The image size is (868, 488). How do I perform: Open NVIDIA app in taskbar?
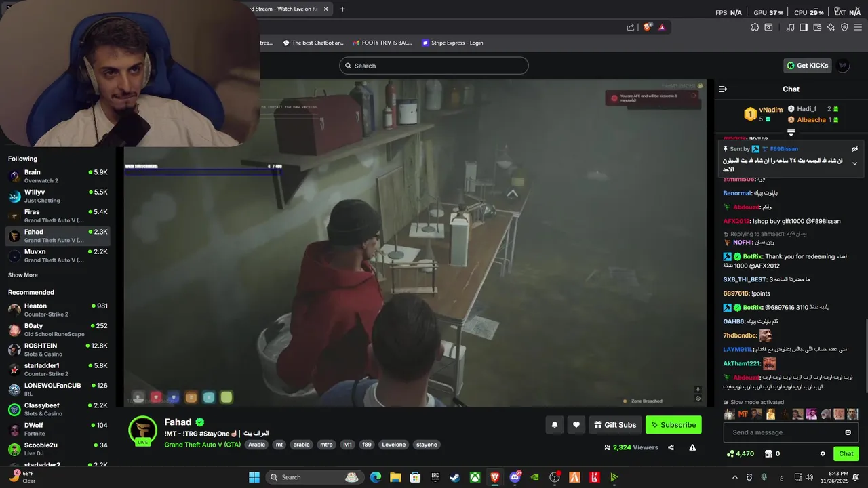point(535,477)
